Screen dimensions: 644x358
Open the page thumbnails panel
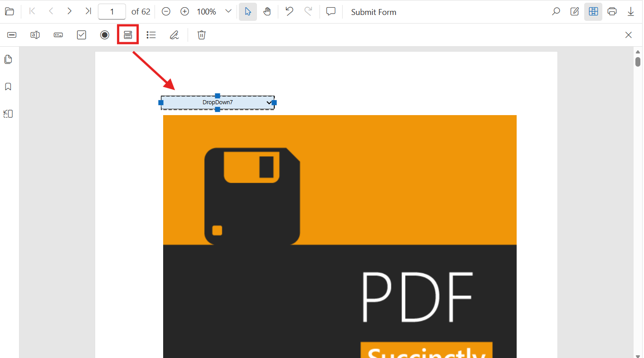coord(8,59)
